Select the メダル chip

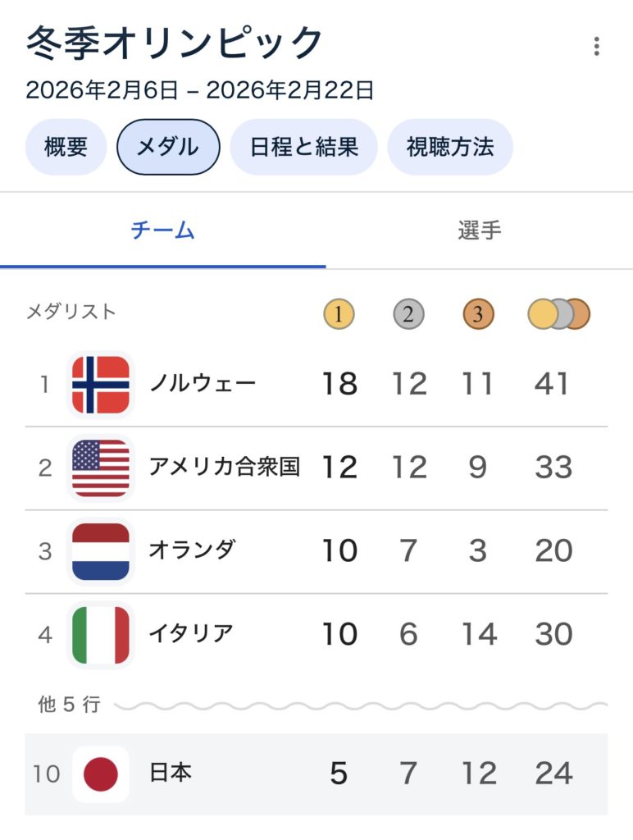[167, 148]
